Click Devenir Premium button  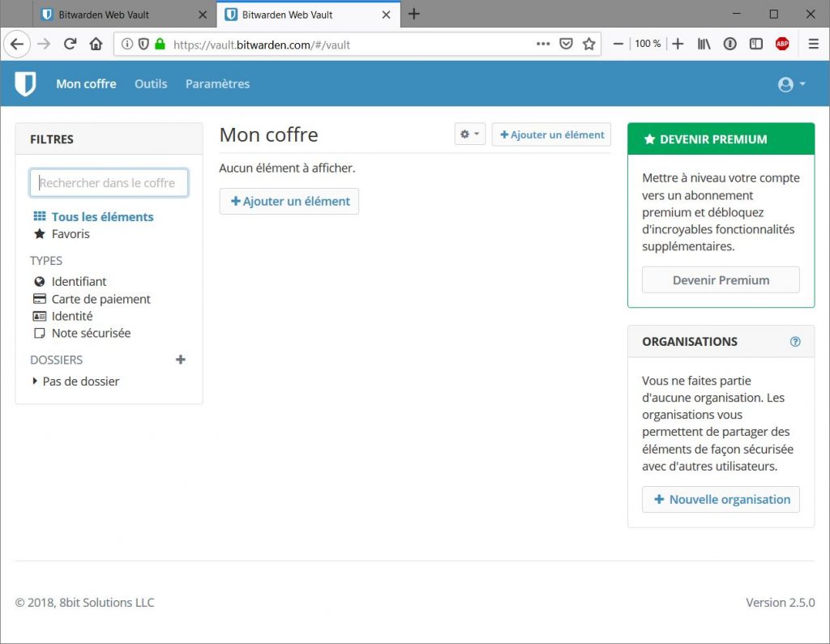pos(721,280)
